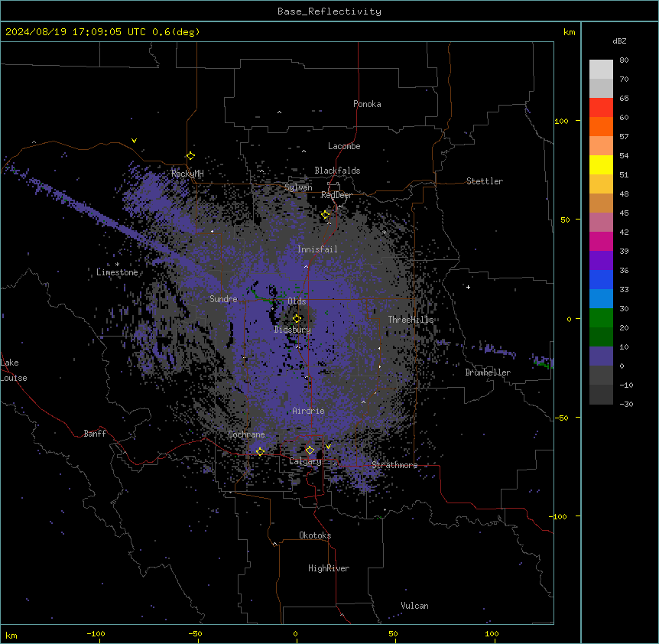Click the red 65 dBZ color swatch
659x644 pixels.
601,107
